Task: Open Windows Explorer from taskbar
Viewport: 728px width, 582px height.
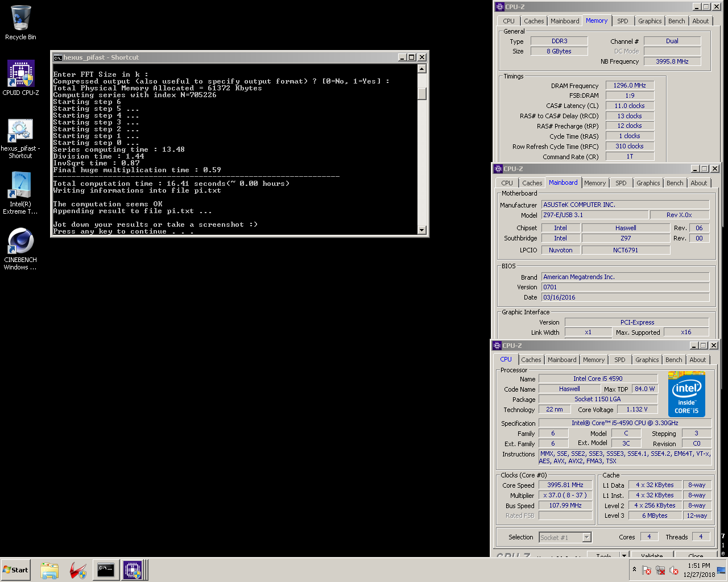Action: tap(49, 571)
